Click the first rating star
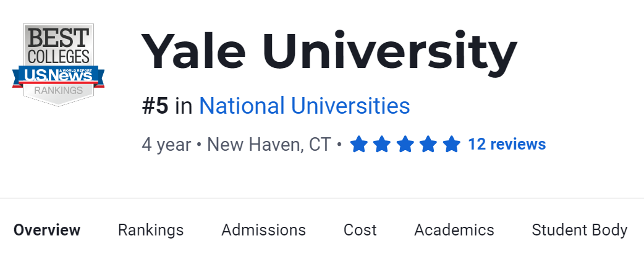The width and height of the screenshot is (644, 254). coord(359,145)
